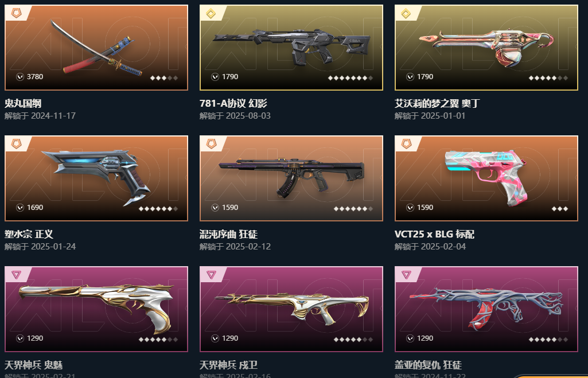This screenshot has width=588, height=378.
Task: Click the 塑水宗 正义 skin name
Action: (29, 235)
